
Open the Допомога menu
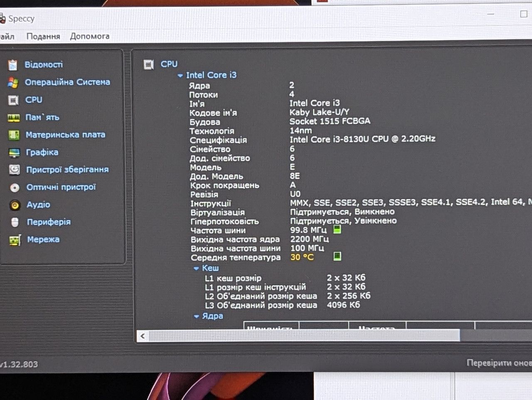[x=90, y=36]
